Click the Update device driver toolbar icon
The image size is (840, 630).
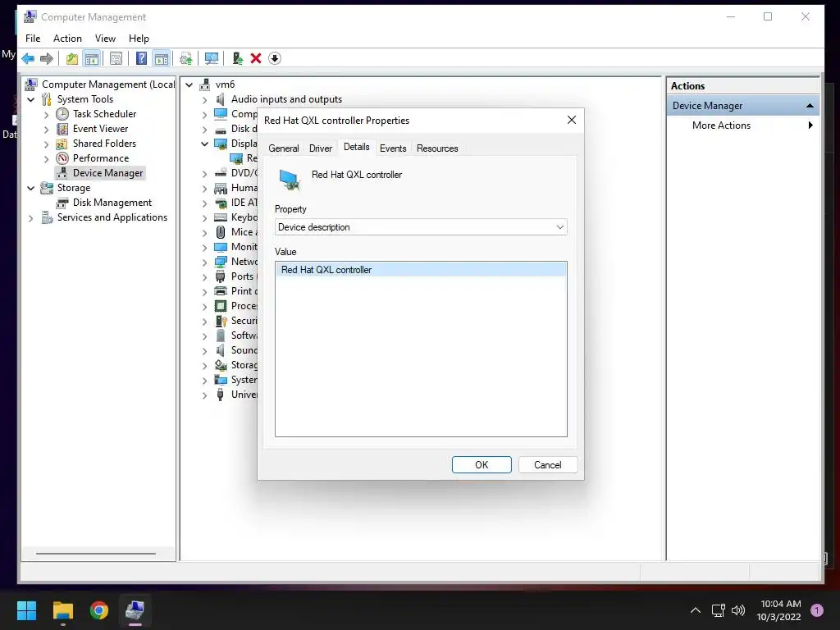[238, 58]
